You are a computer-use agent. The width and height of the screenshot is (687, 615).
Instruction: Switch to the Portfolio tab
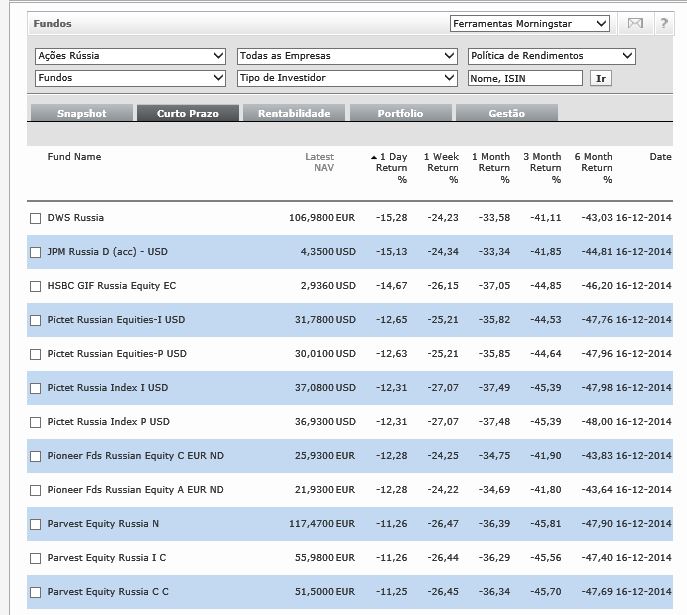point(400,113)
